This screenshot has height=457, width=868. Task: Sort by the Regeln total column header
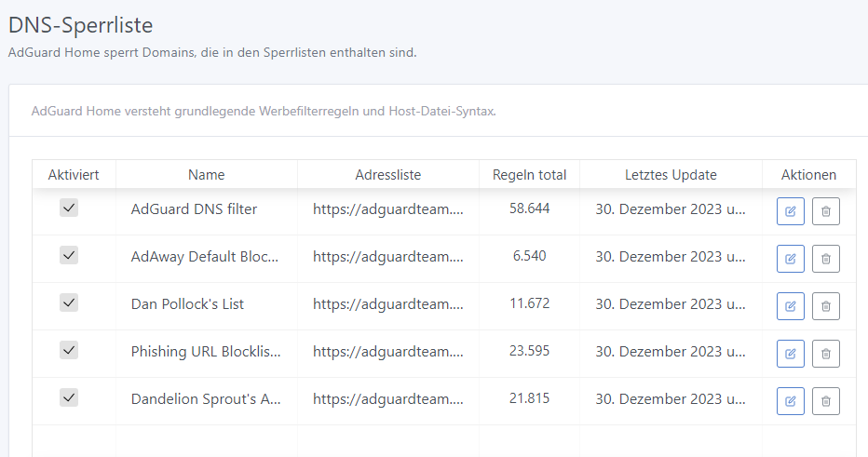[x=529, y=175]
